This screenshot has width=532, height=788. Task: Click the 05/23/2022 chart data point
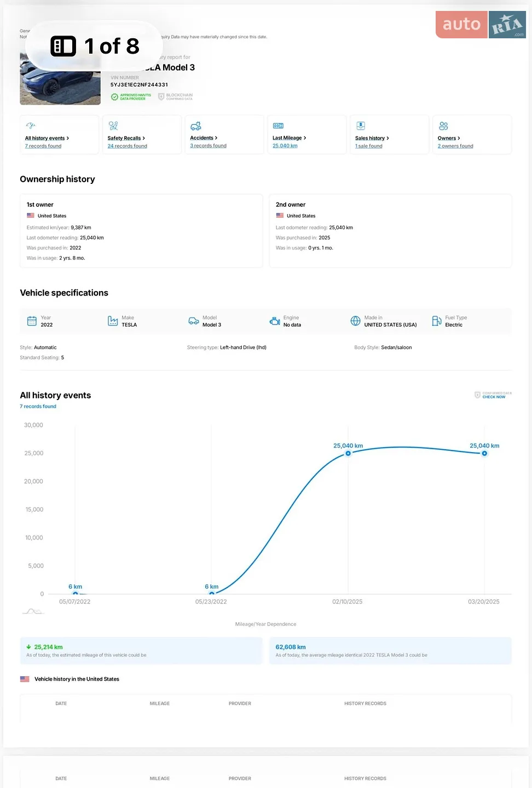pos(211,594)
